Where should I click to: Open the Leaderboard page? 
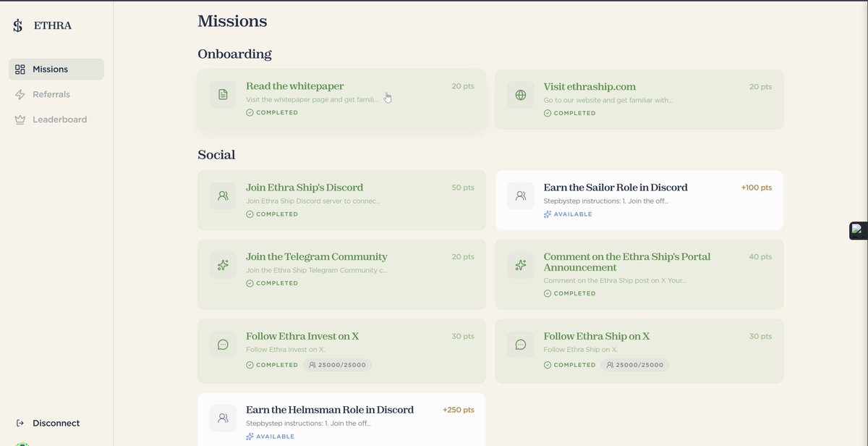pos(56,120)
